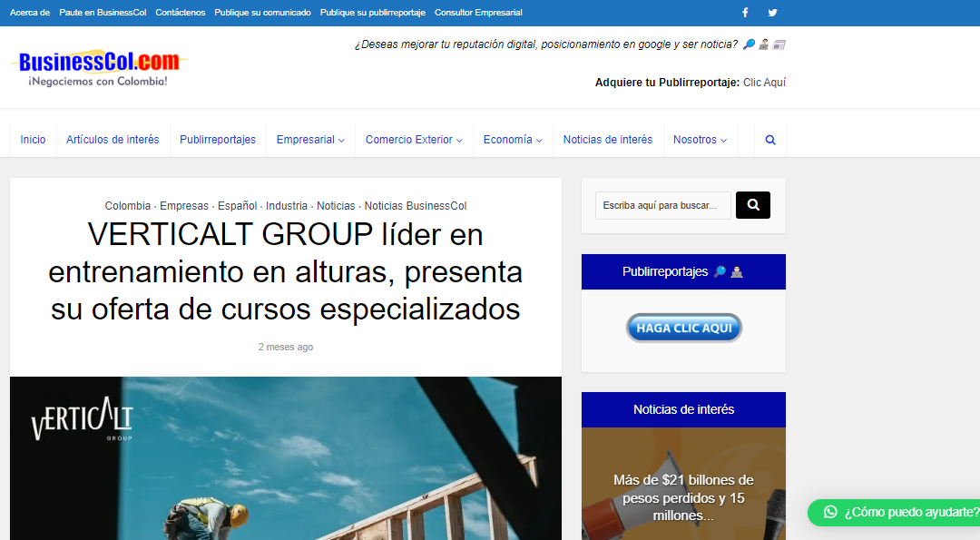Open 'Publique su publirreportaje' link
Screen dimensions: 980x540
pos(373,13)
